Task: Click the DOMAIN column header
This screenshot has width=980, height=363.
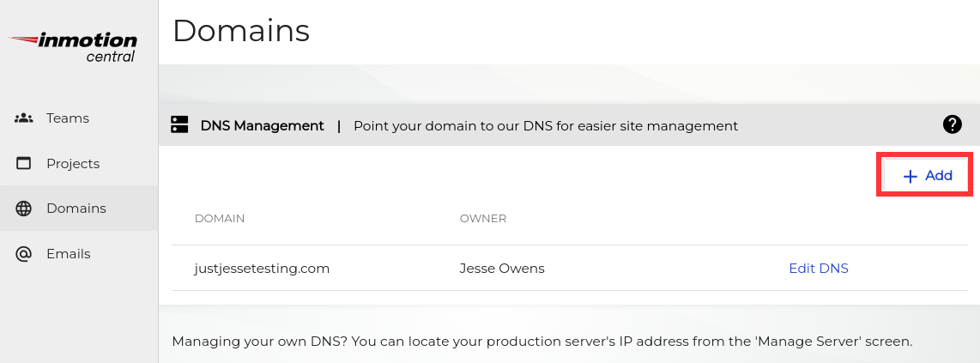Action: (220, 219)
